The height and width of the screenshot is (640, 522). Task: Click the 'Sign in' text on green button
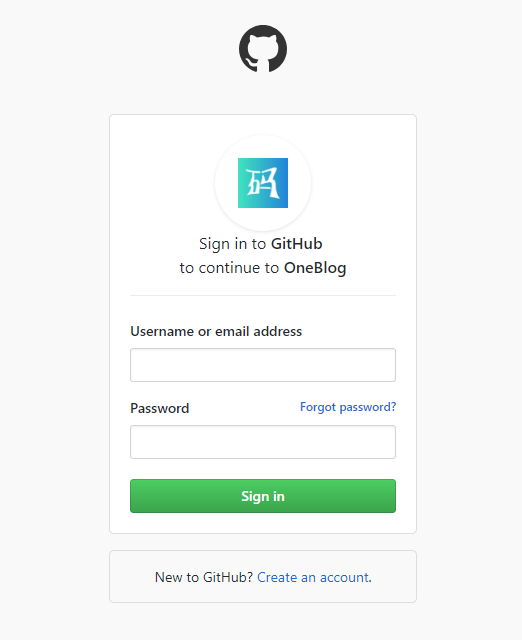263,496
